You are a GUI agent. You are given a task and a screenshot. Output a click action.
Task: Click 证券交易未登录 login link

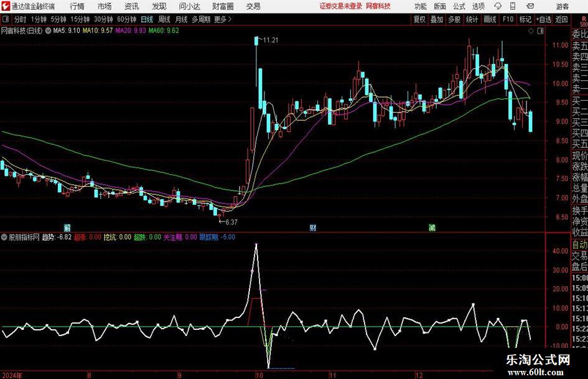(x=341, y=6)
